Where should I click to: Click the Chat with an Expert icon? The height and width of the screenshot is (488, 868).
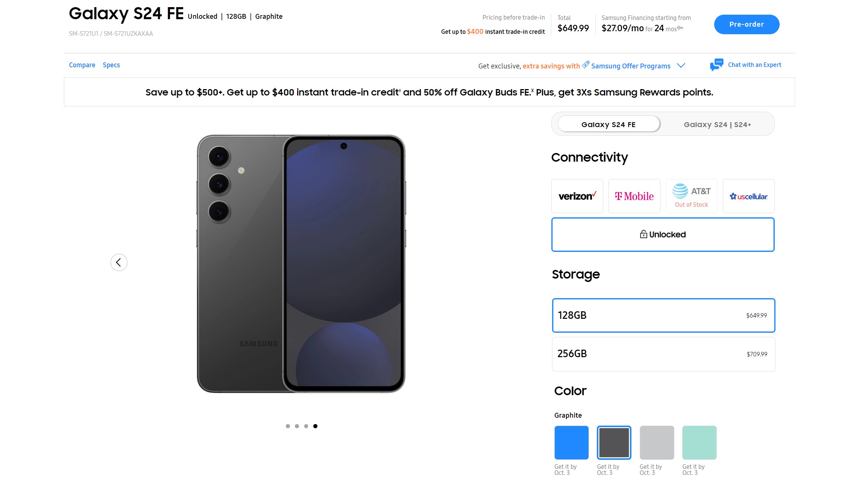point(716,65)
